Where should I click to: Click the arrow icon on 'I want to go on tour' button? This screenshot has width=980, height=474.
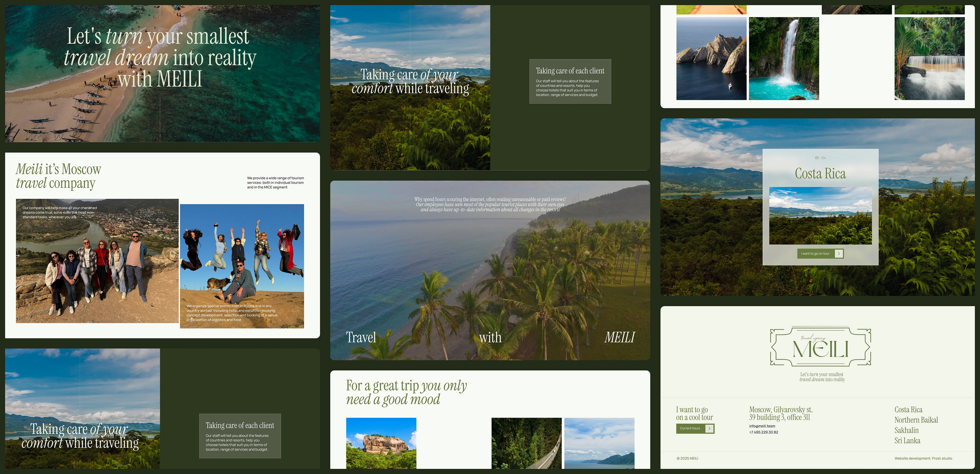pyautogui.click(x=839, y=254)
